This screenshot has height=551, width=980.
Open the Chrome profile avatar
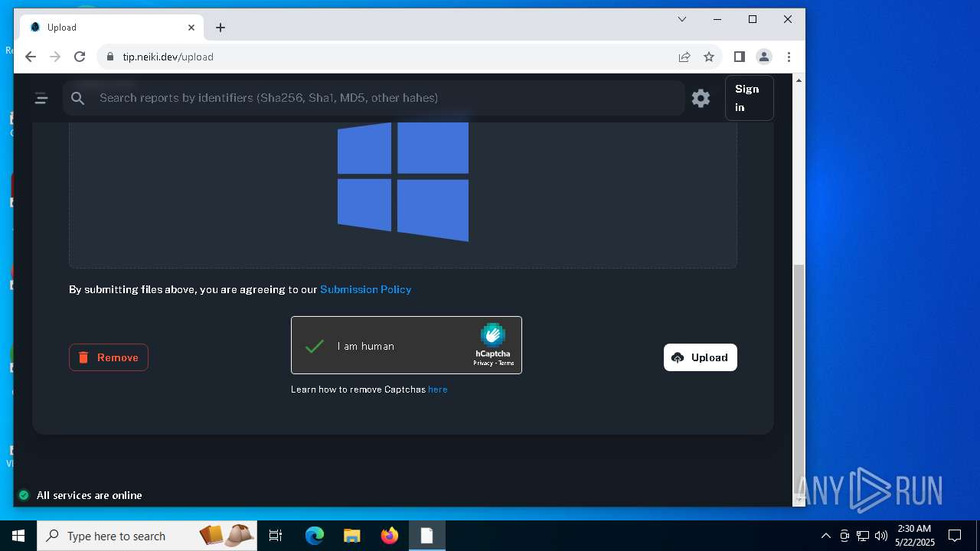coord(764,57)
